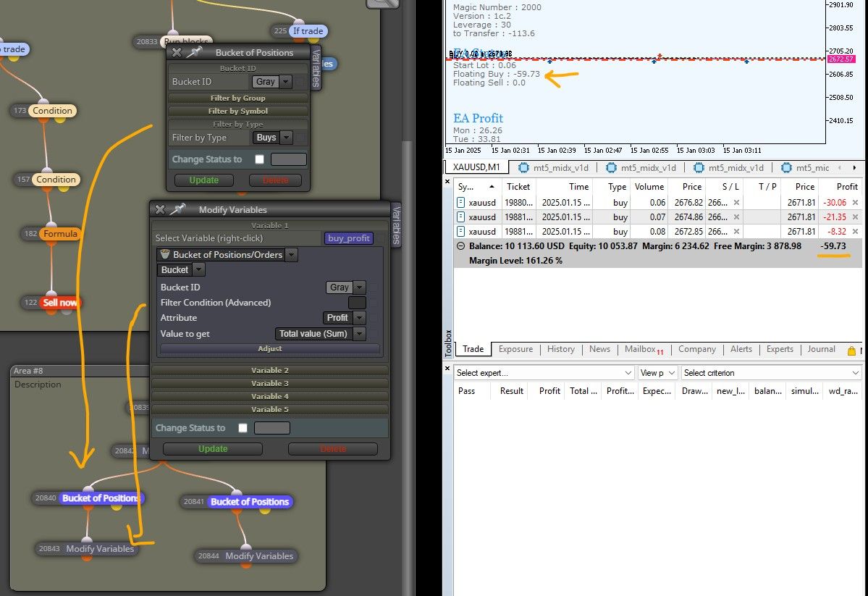
Task: Click the position icon of the 2676.82 trade
Action: tap(460, 203)
